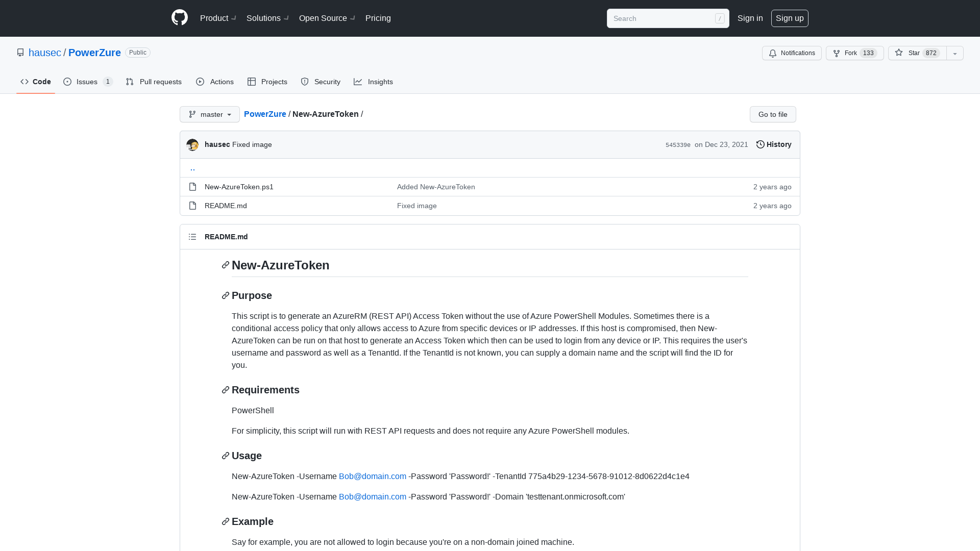Open the New-AzureToken.ps1 file
Image resolution: width=980 pixels, height=551 pixels.
point(239,187)
